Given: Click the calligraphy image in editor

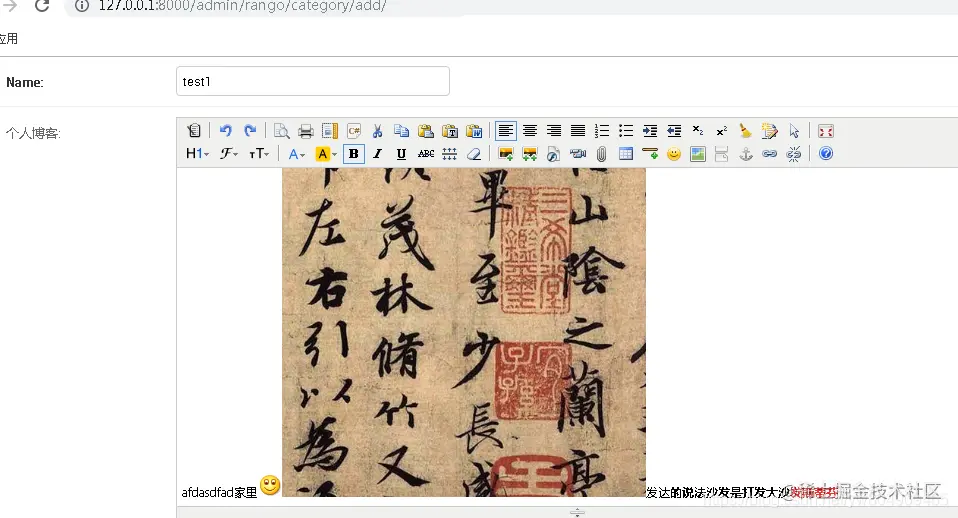Looking at the screenshot, I should 464,332.
